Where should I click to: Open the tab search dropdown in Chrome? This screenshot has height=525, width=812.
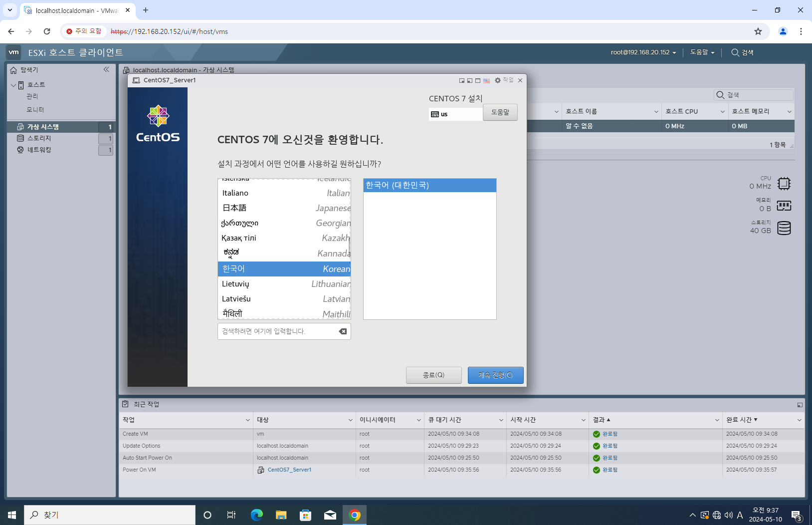coord(9,10)
